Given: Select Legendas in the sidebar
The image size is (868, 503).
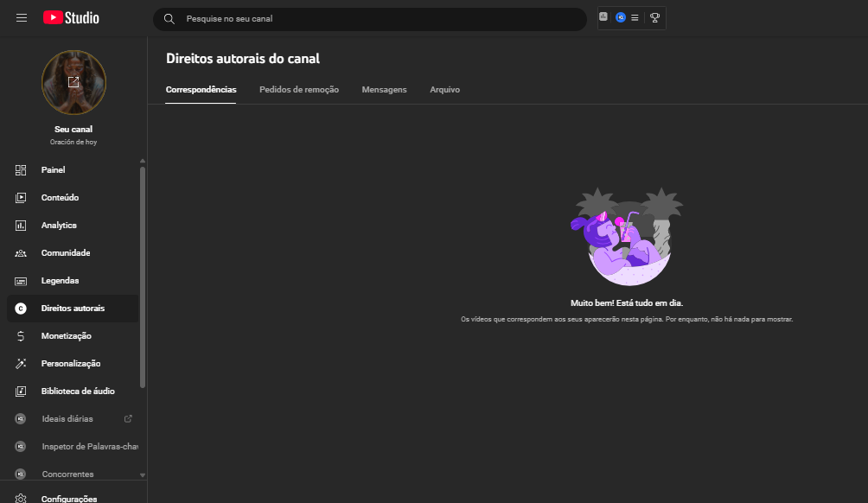Looking at the screenshot, I should coord(60,281).
